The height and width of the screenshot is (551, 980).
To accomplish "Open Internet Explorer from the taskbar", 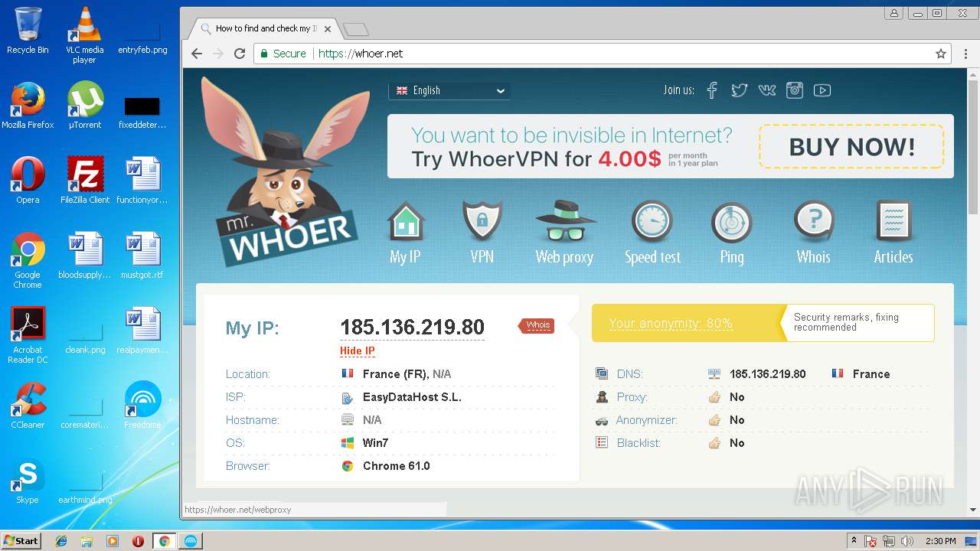I will tap(61, 541).
